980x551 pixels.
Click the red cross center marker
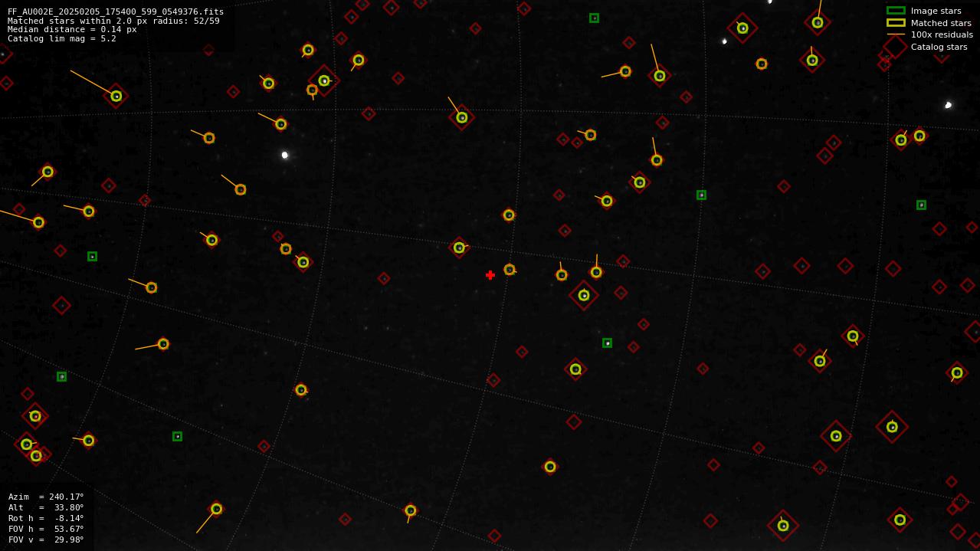point(490,275)
